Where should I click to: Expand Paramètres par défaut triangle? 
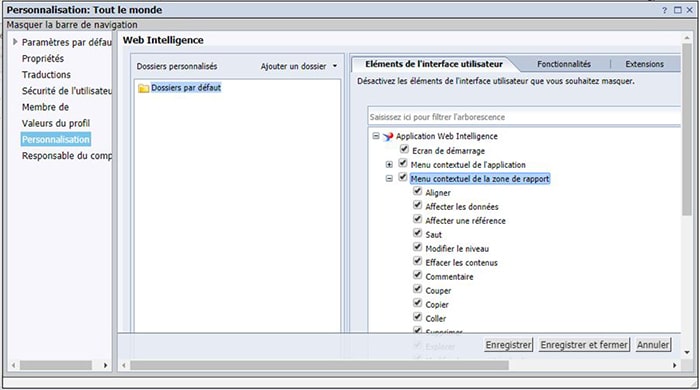pos(15,42)
